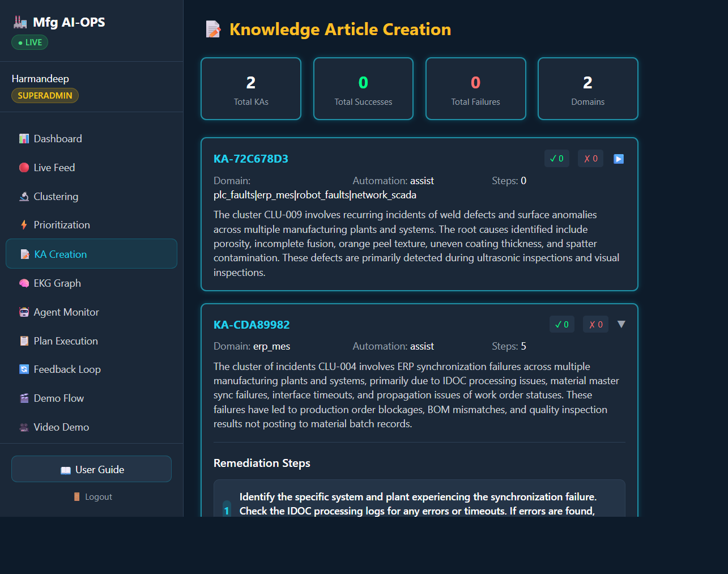Click the factory logo icon beside Mfg AI-OPS
Screen dimensions: 728x574
(x=20, y=22)
